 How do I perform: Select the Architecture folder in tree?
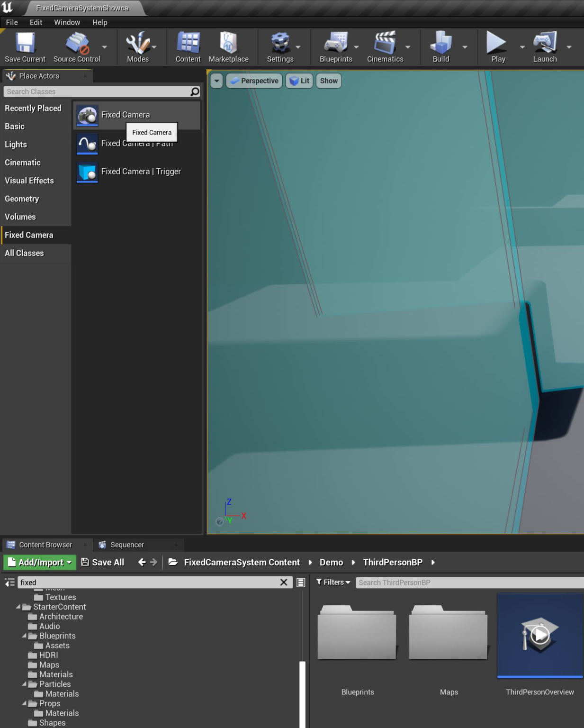(x=61, y=617)
